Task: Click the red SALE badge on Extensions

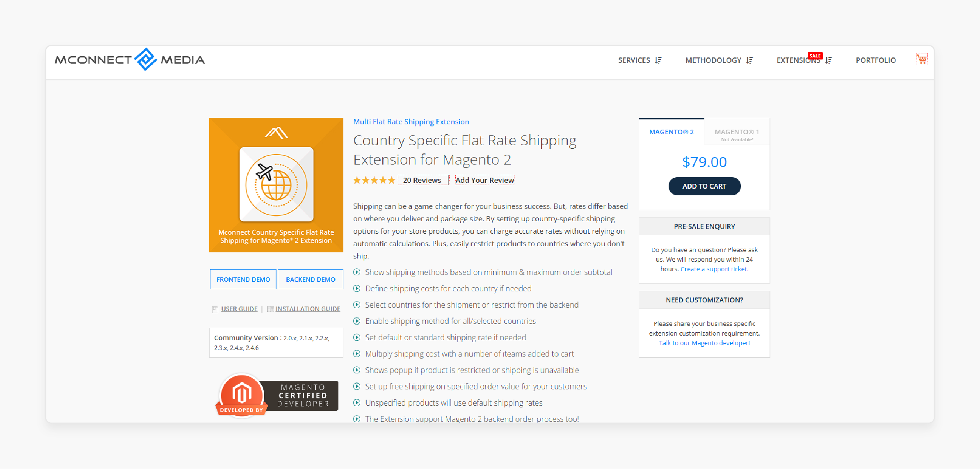Action: 815,56
